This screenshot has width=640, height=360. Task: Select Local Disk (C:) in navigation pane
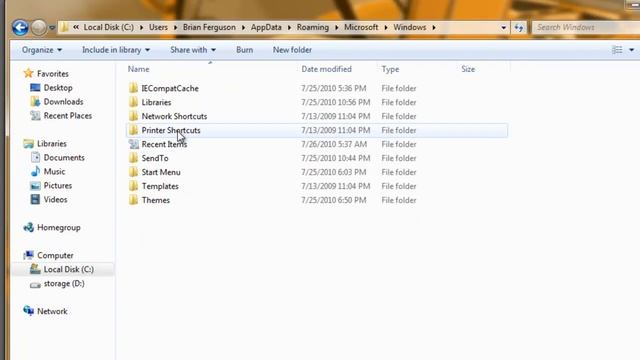[69, 269]
